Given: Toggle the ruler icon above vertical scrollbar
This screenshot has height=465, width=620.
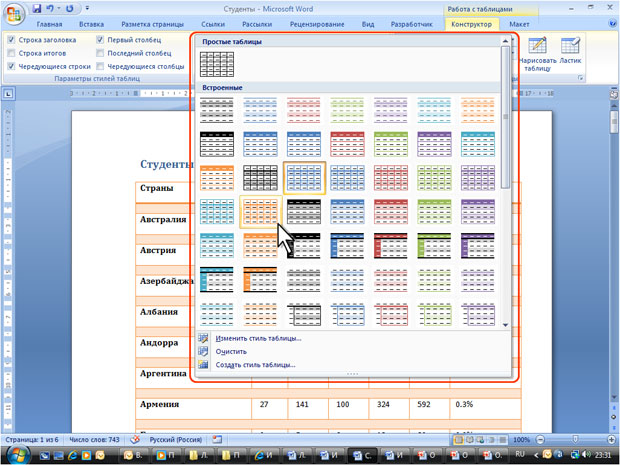Looking at the screenshot, I should click(x=614, y=95).
